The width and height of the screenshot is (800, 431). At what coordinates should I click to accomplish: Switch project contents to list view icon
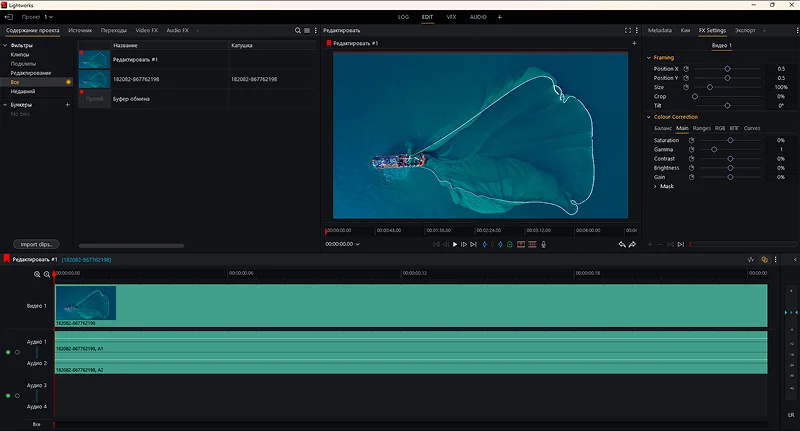[307, 31]
